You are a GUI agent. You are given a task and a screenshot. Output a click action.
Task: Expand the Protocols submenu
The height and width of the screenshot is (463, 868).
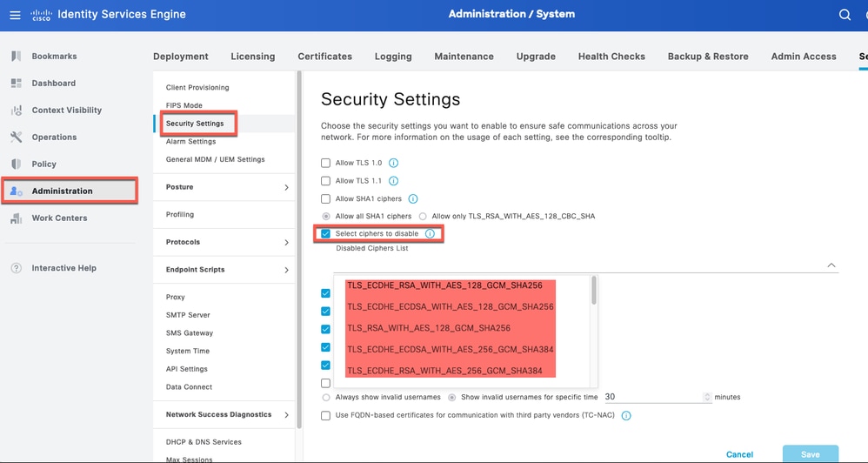click(x=286, y=242)
